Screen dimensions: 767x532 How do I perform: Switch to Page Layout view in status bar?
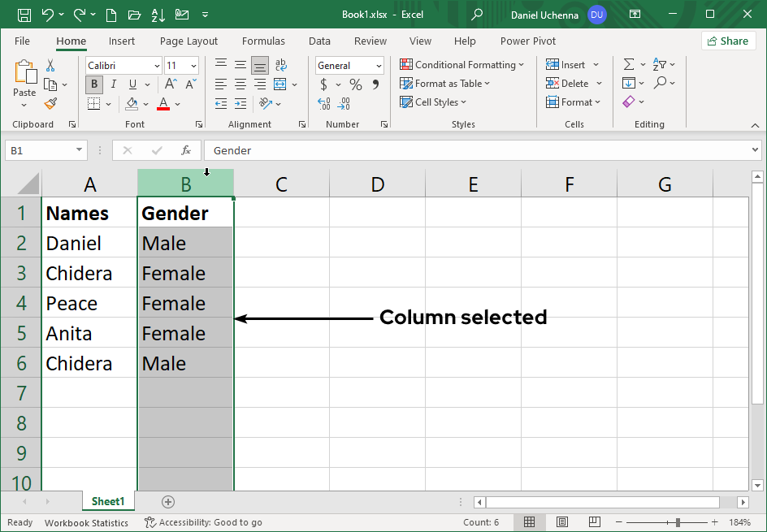coord(561,522)
